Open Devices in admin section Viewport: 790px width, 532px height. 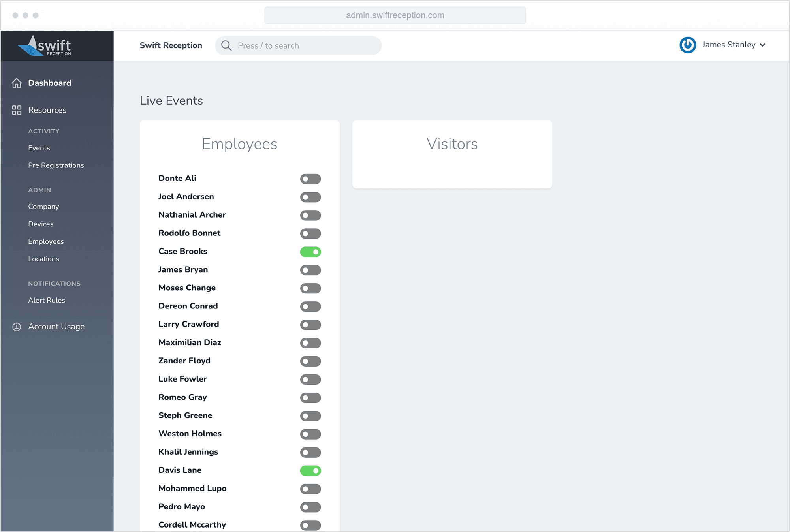41,224
